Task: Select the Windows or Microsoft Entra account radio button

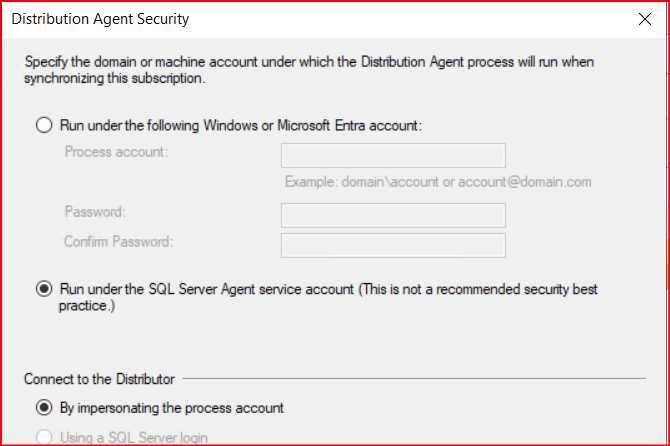Action: [43, 126]
